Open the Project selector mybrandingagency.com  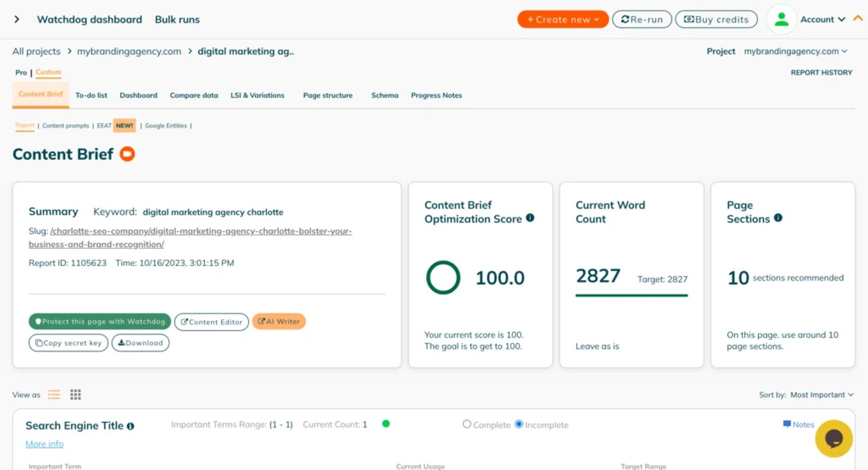pos(795,51)
